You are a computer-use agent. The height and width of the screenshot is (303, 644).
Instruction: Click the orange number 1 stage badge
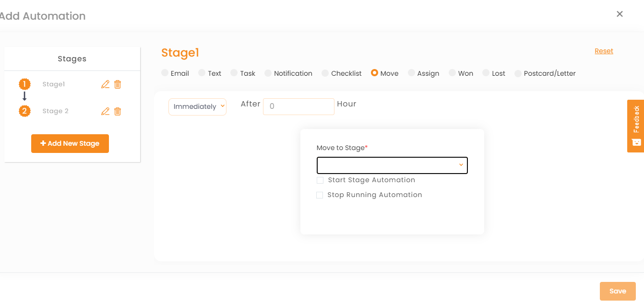pyautogui.click(x=24, y=84)
